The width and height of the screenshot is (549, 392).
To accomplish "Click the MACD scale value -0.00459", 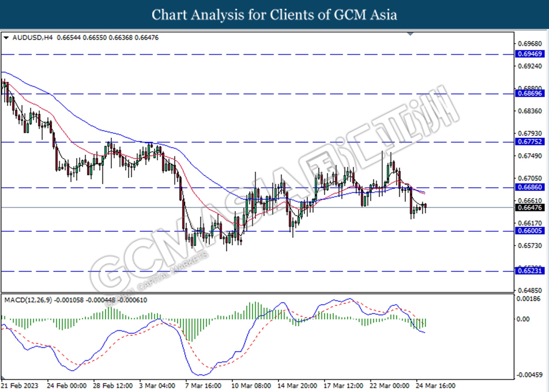I will (x=530, y=375).
